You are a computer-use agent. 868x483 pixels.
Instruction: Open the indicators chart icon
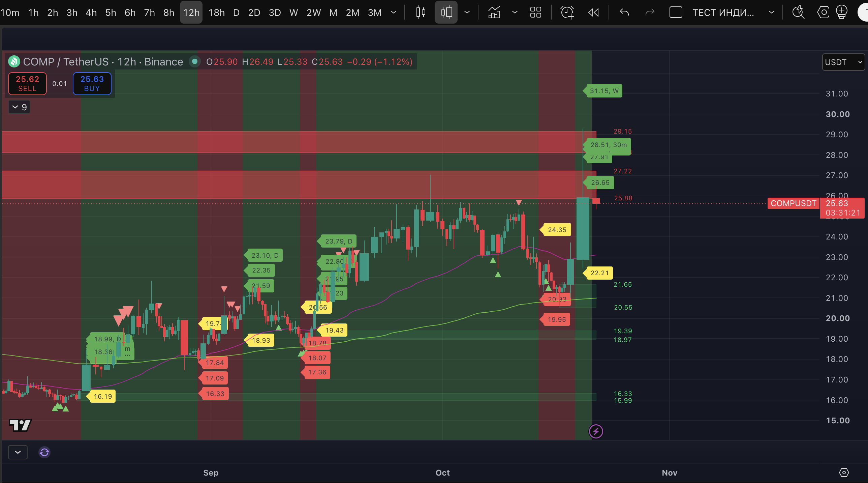pos(494,12)
